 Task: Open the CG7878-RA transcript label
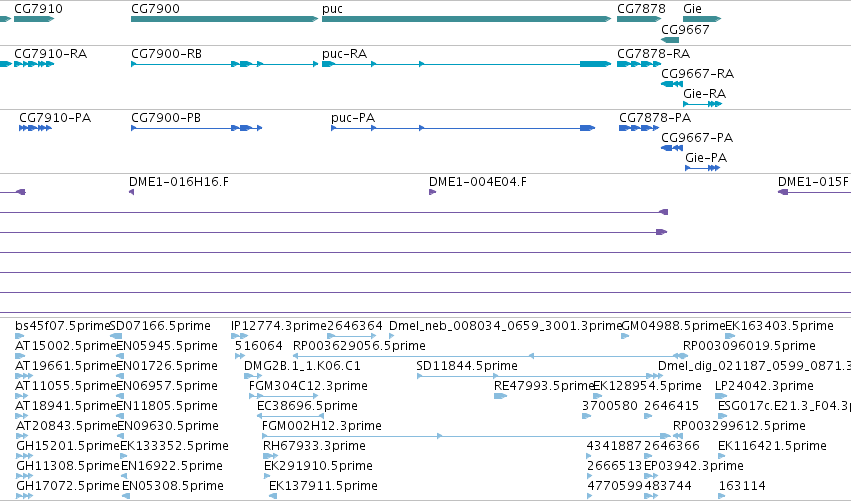point(653,54)
